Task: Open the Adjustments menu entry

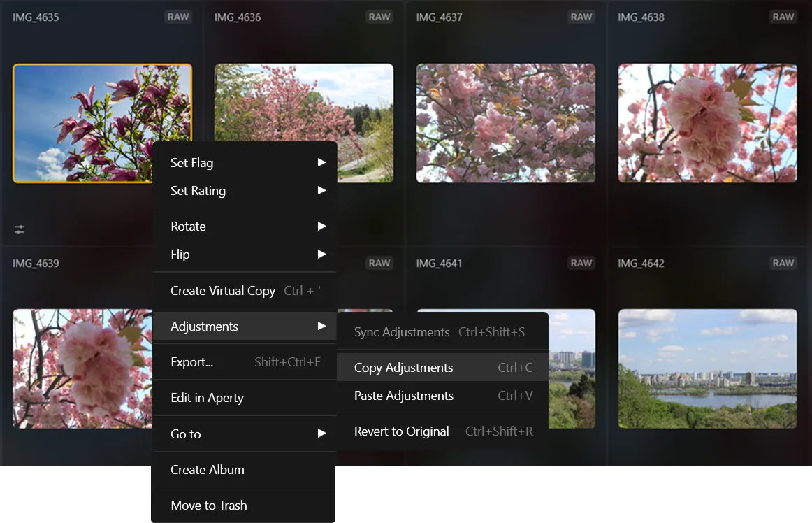Action: pyautogui.click(x=245, y=327)
